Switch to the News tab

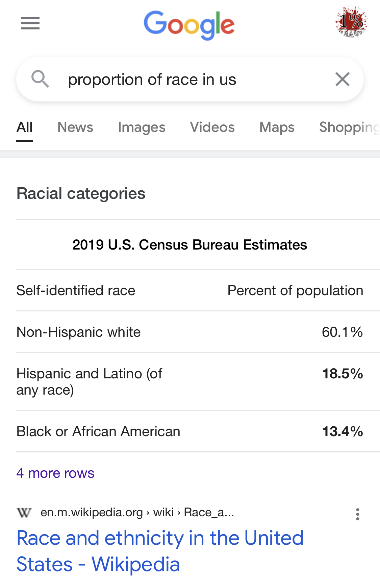(75, 127)
